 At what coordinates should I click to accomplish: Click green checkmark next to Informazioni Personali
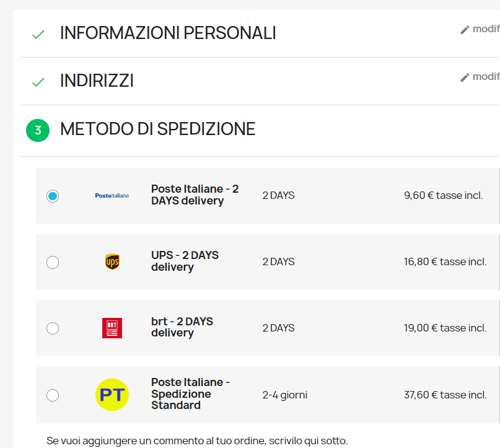(x=38, y=35)
